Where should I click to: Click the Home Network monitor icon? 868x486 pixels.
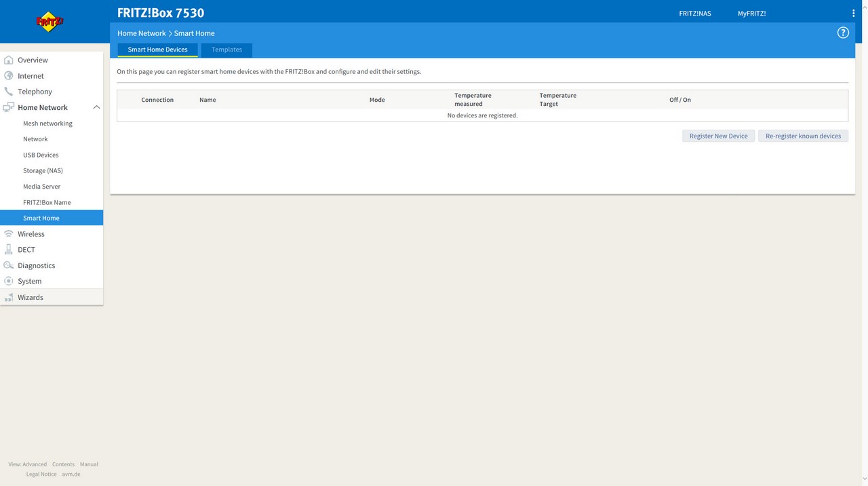click(9, 107)
